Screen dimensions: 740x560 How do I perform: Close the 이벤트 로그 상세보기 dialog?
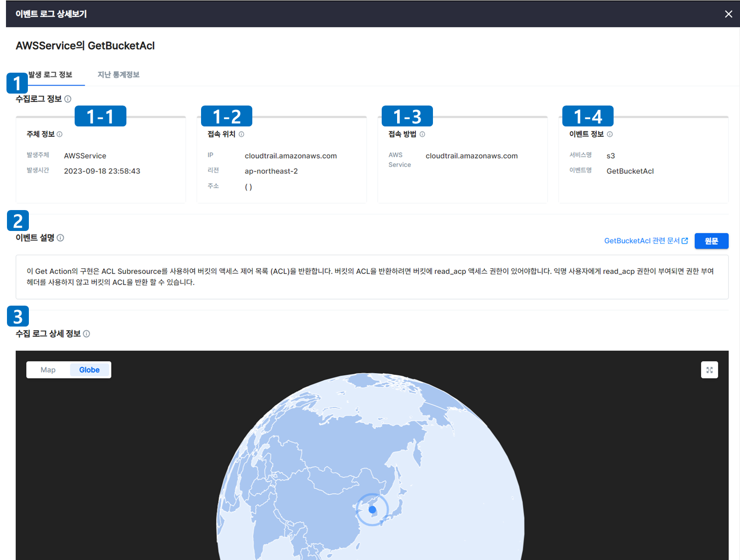coord(728,14)
